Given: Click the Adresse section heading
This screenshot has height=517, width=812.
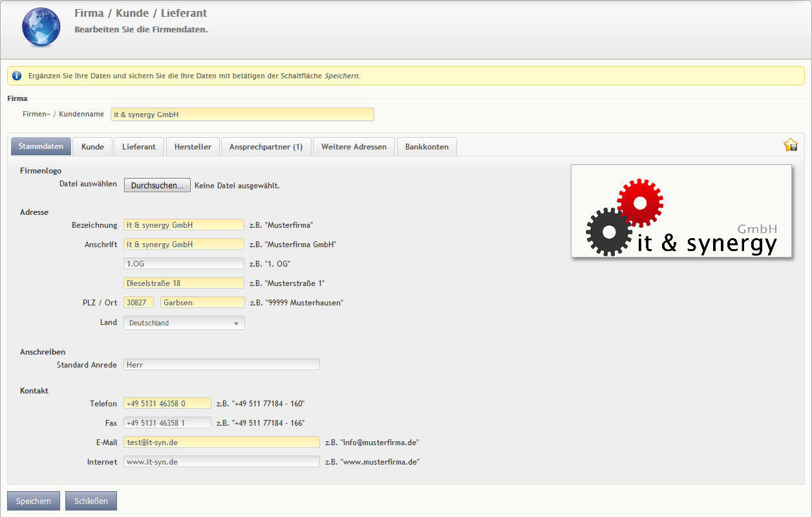Looking at the screenshot, I should point(34,212).
